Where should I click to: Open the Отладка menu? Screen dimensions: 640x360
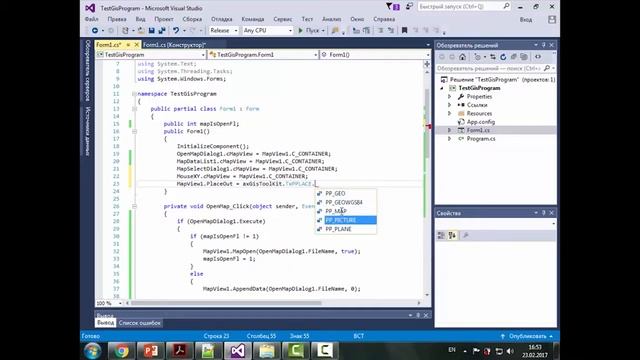[222, 19]
